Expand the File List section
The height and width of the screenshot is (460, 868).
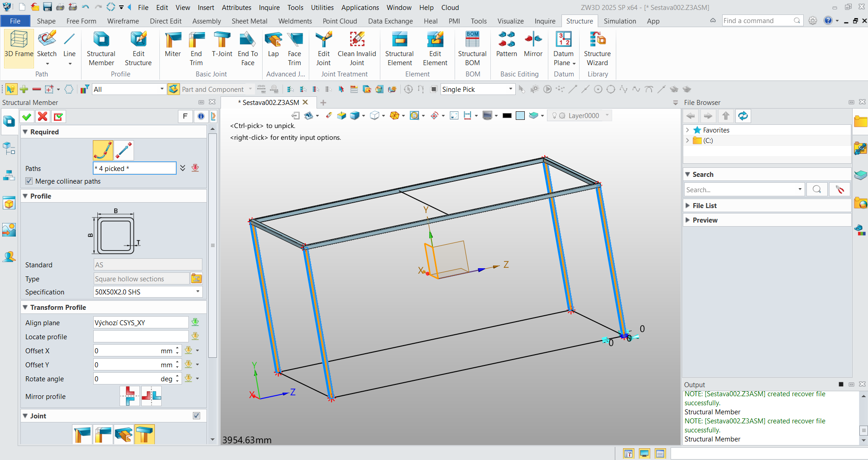[688, 205]
